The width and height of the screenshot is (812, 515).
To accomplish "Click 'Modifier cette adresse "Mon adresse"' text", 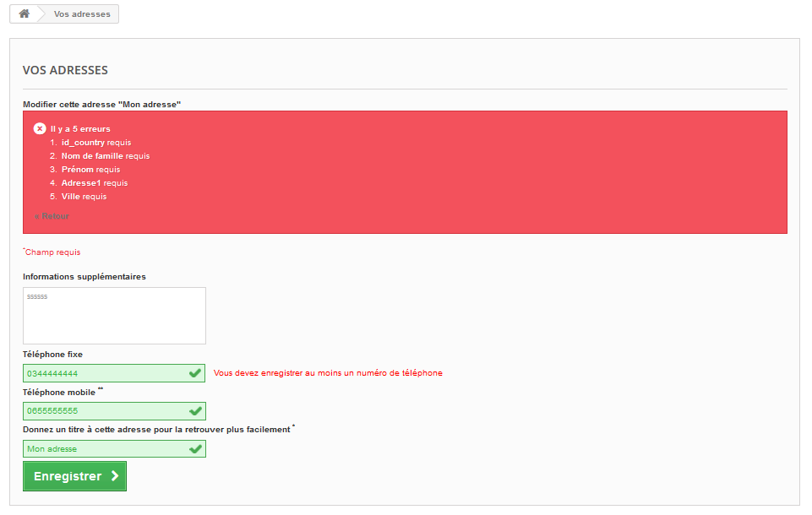I will [x=102, y=105].
